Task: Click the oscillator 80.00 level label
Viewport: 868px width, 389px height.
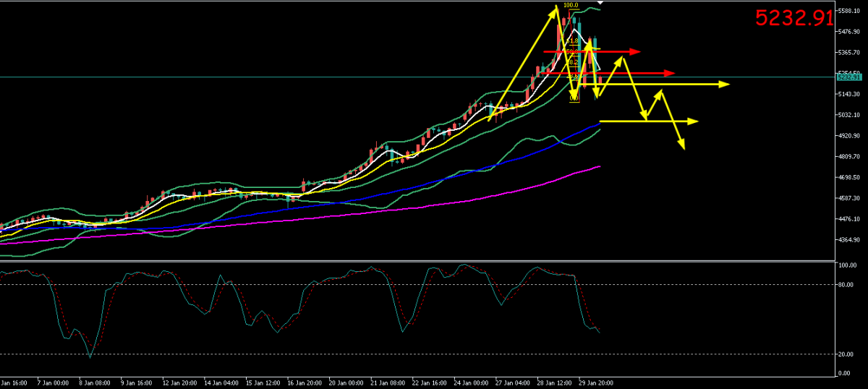Action: point(845,284)
